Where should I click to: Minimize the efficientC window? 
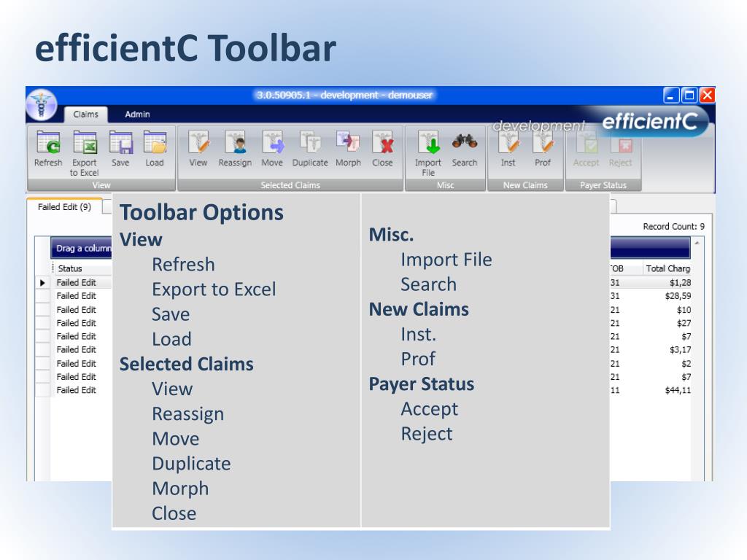[x=671, y=96]
